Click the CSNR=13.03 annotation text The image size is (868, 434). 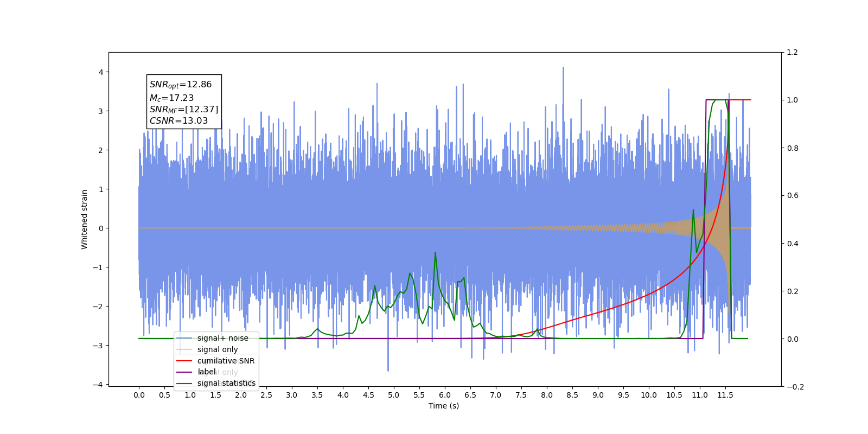pyautogui.click(x=178, y=121)
